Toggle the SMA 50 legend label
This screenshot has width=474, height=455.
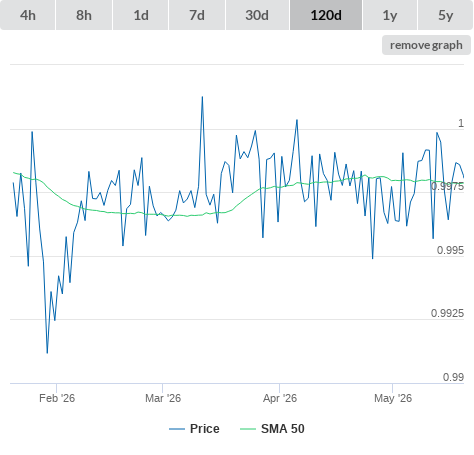[283, 429]
